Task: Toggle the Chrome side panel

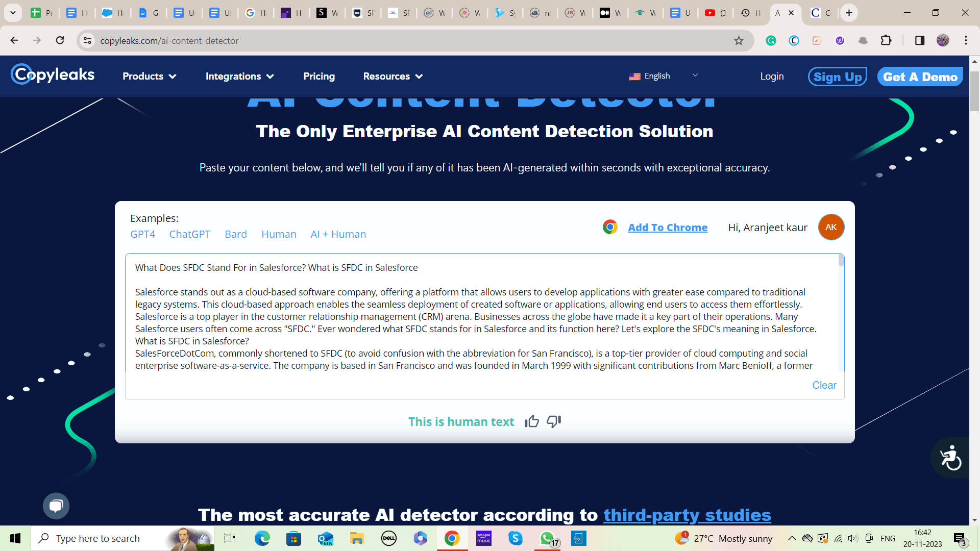Action: (920, 40)
